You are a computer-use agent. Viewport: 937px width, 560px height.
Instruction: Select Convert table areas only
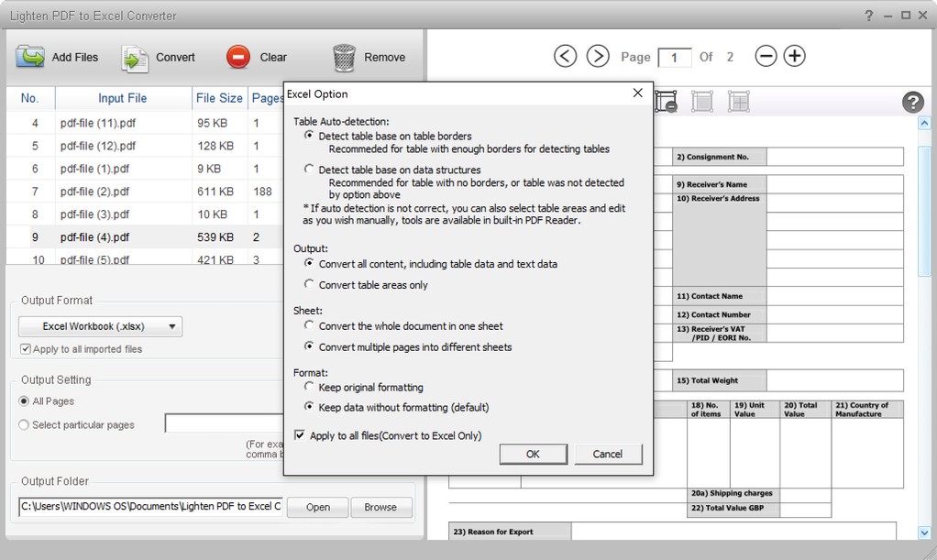309,284
